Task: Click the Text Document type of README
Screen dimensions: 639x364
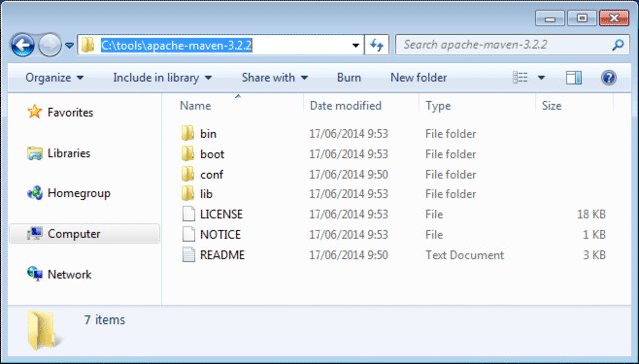Action: pyautogui.click(x=464, y=255)
